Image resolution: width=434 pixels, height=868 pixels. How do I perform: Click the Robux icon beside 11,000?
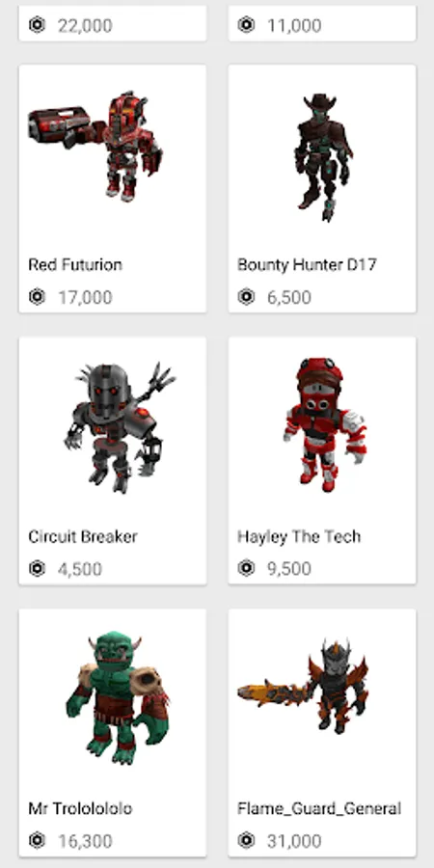click(246, 25)
